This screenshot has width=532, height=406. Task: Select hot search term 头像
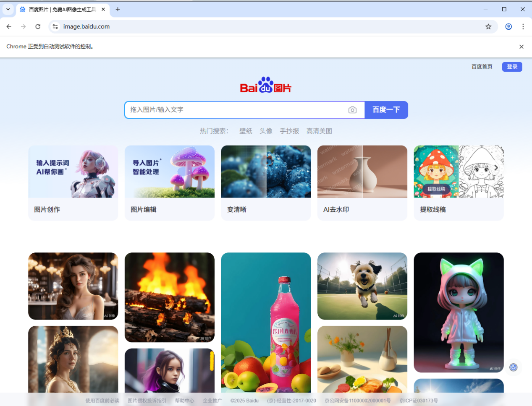tap(266, 131)
